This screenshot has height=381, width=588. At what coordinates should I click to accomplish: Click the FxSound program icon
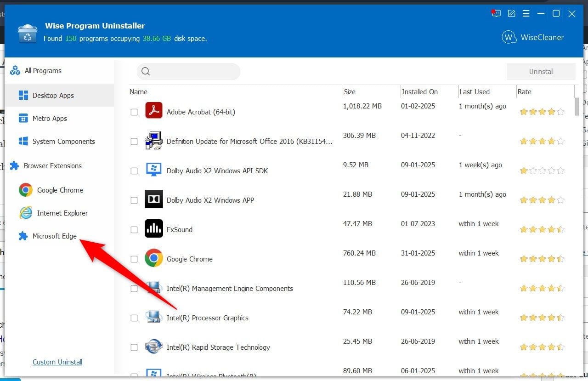coord(154,228)
